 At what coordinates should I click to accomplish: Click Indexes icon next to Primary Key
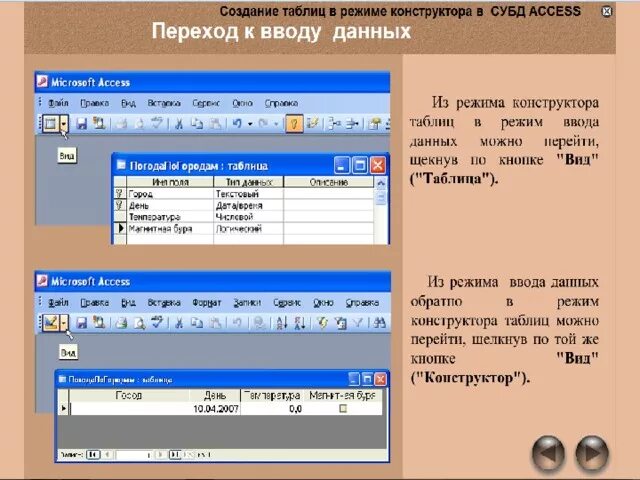click(x=313, y=124)
